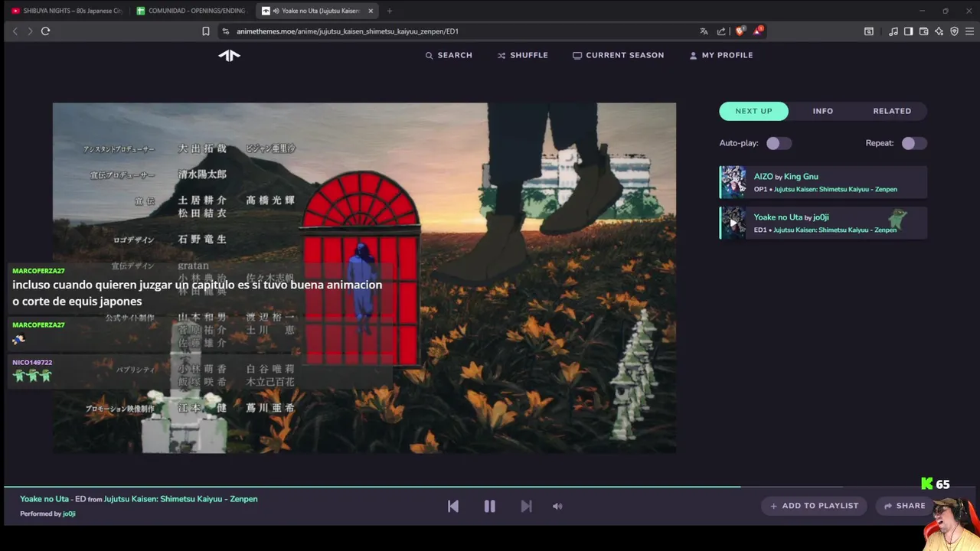Viewport: 980px width, 551px height.
Task: Open Leo AI sparkle icon
Action: (x=939, y=31)
